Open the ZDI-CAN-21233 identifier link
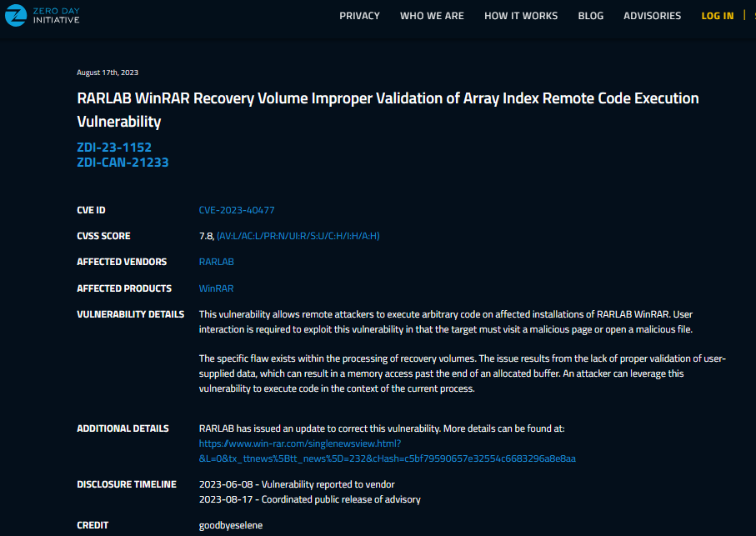 pyautogui.click(x=123, y=163)
